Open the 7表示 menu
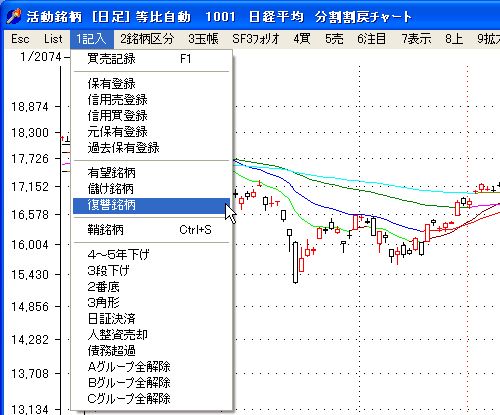The image size is (500, 415). pyautogui.click(x=416, y=39)
